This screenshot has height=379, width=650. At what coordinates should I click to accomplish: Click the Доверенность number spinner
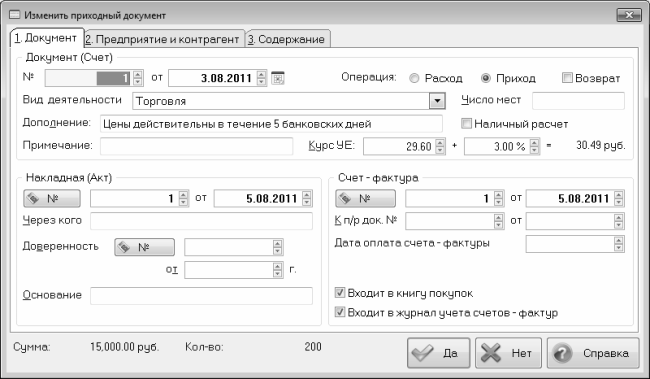click(x=278, y=247)
